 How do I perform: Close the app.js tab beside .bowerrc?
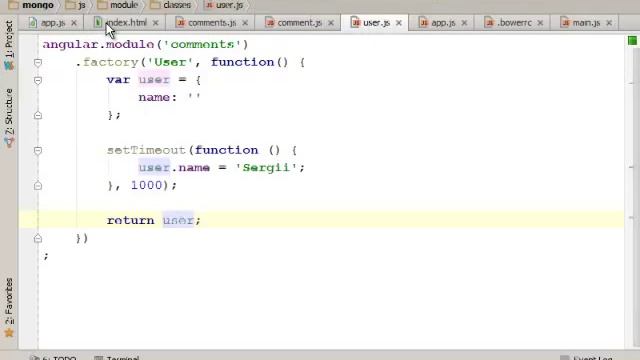464,23
